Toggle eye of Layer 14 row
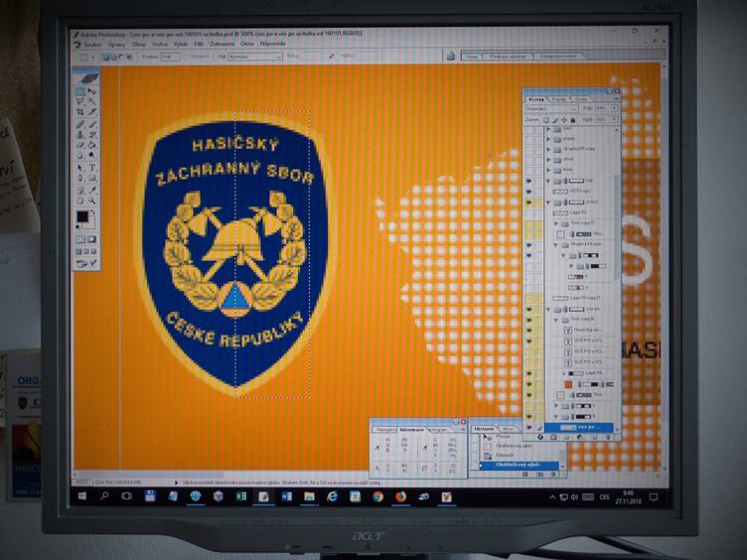 tap(528, 373)
